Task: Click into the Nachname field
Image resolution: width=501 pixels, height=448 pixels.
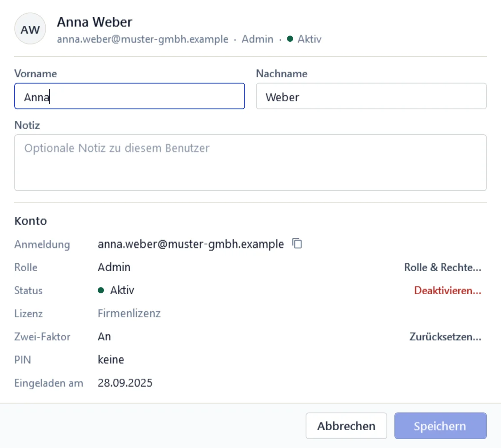Action: click(371, 96)
